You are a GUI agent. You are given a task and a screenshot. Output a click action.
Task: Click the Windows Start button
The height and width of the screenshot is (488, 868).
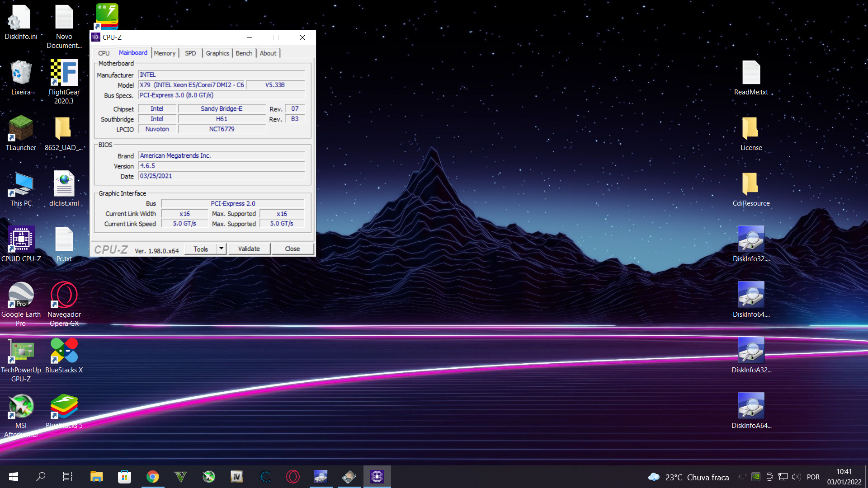pyautogui.click(x=14, y=477)
